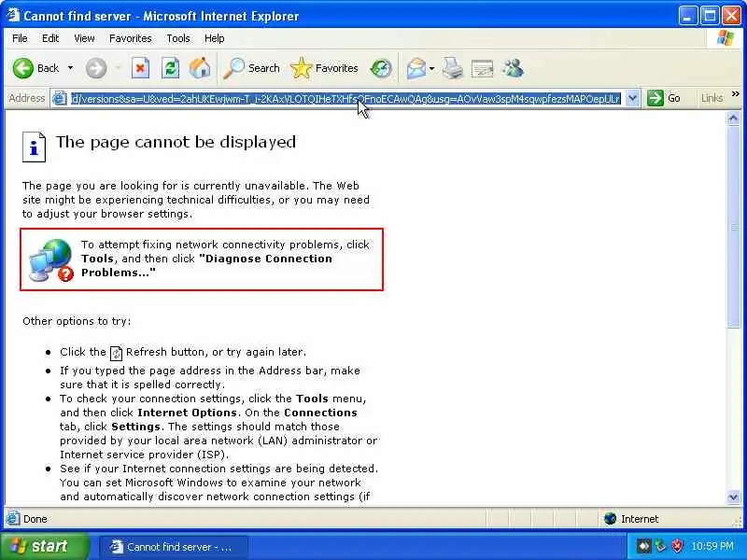This screenshot has height=560, width=747.
Task: Stop loading with the red X icon
Action: point(140,68)
